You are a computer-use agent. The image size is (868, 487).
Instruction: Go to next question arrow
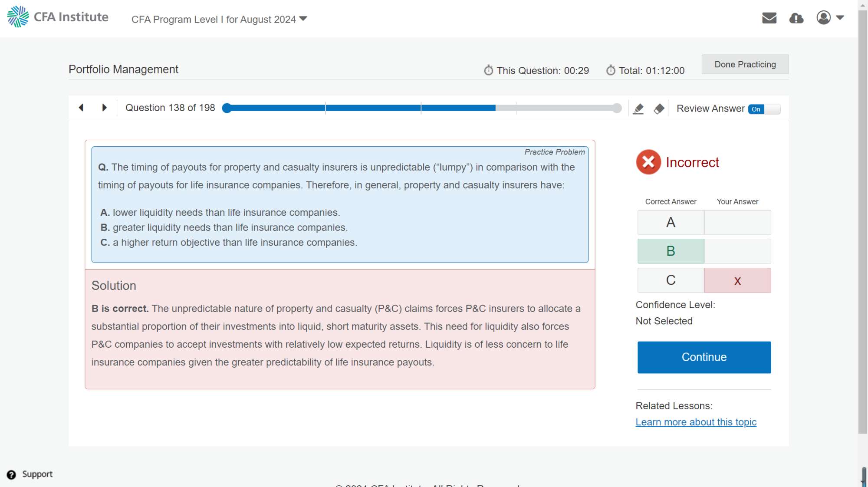click(104, 108)
